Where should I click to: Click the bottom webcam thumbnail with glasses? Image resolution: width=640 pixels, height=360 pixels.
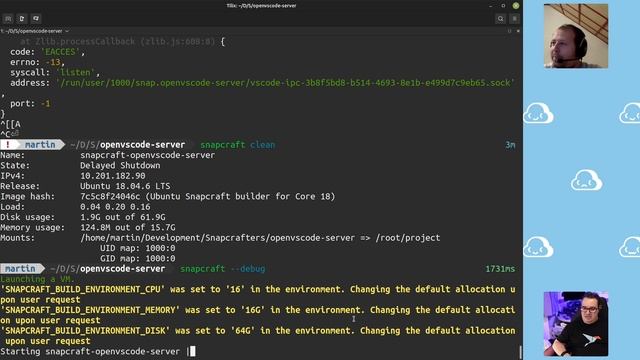coord(576,324)
